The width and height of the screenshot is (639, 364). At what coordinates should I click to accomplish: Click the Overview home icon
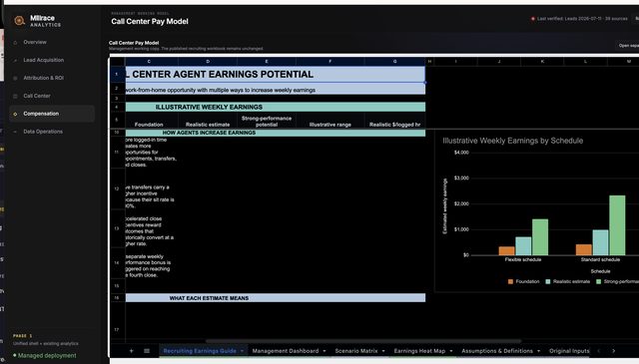(16, 42)
